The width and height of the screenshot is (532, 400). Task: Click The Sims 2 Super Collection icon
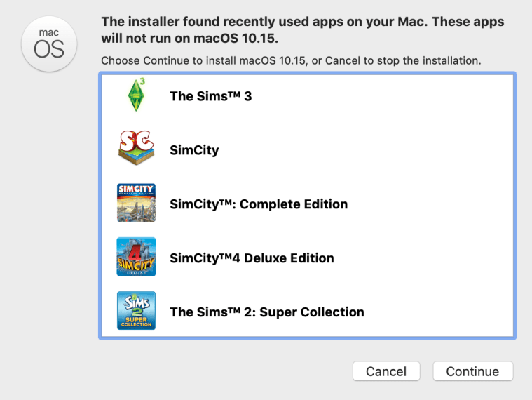click(x=136, y=311)
